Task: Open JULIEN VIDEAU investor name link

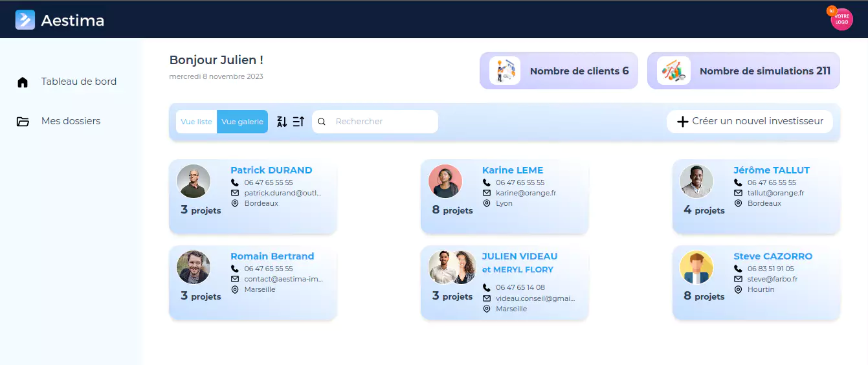Action: click(x=520, y=256)
